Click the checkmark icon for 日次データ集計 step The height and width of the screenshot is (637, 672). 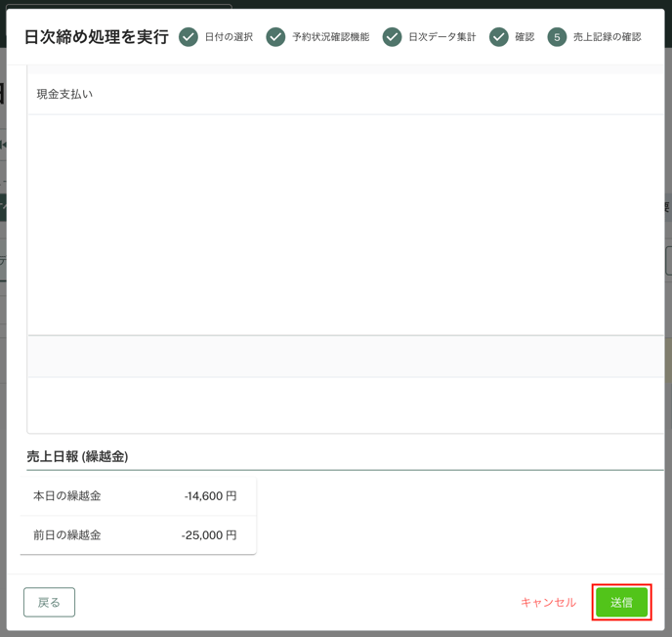[x=392, y=37]
